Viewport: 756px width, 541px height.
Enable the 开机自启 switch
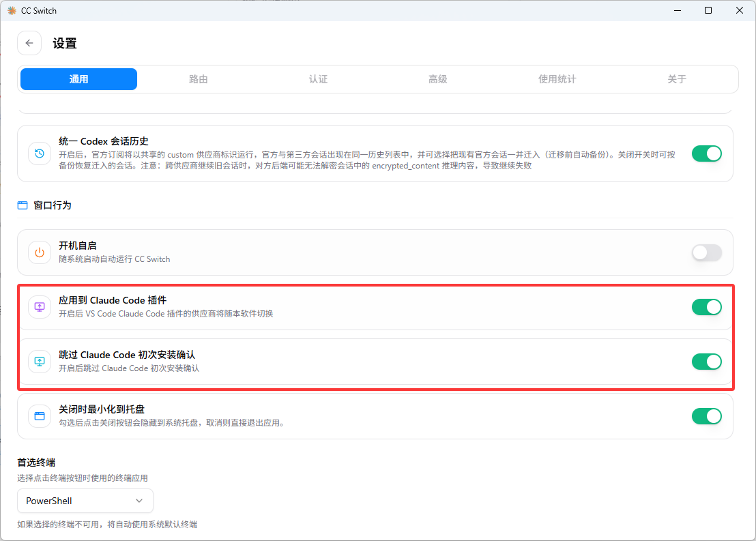point(706,252)
